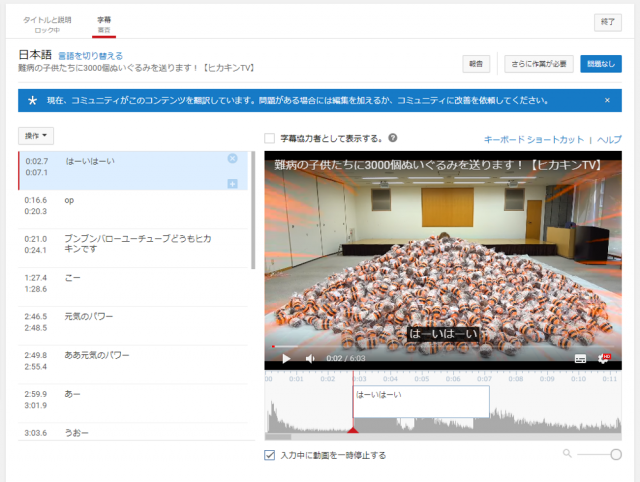Viewport: 640px width, 482px height.
Task: Click 0:05 mark on the timeline ruler
Action: point(422,379)
